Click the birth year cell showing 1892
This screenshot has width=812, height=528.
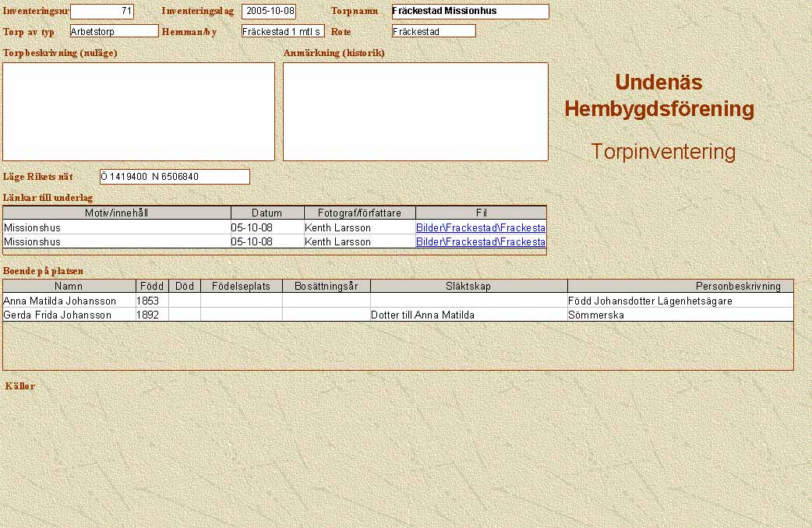click(152, 315)
